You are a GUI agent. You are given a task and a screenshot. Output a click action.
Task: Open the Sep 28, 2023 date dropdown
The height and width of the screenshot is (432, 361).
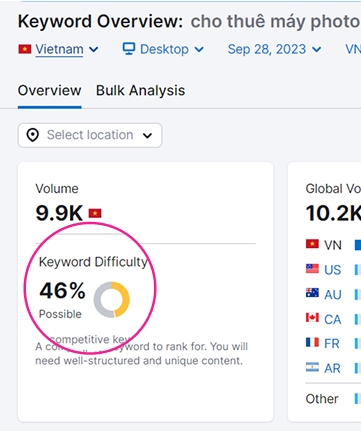(274, 49)
